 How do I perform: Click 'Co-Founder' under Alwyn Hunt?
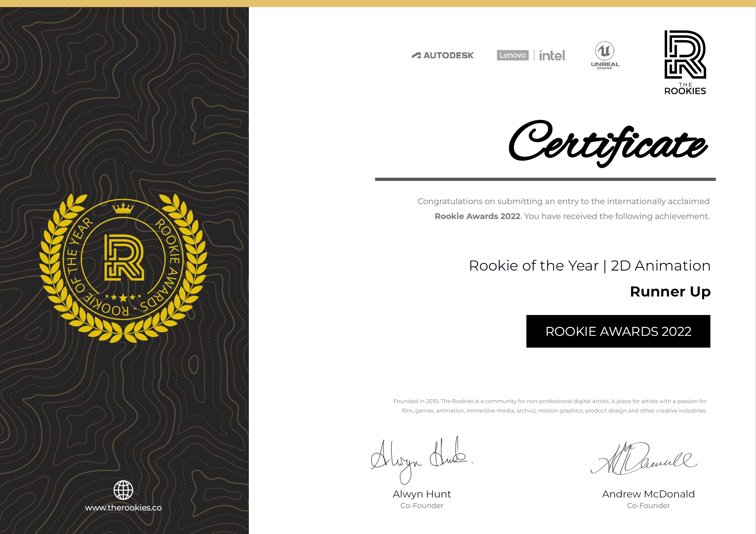tap(422, 506)
